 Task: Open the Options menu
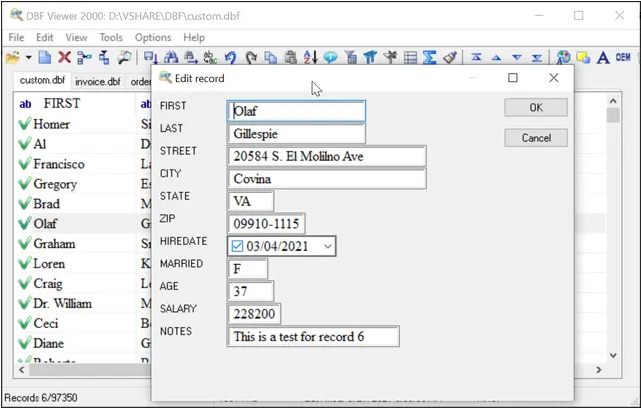[153, 38]
